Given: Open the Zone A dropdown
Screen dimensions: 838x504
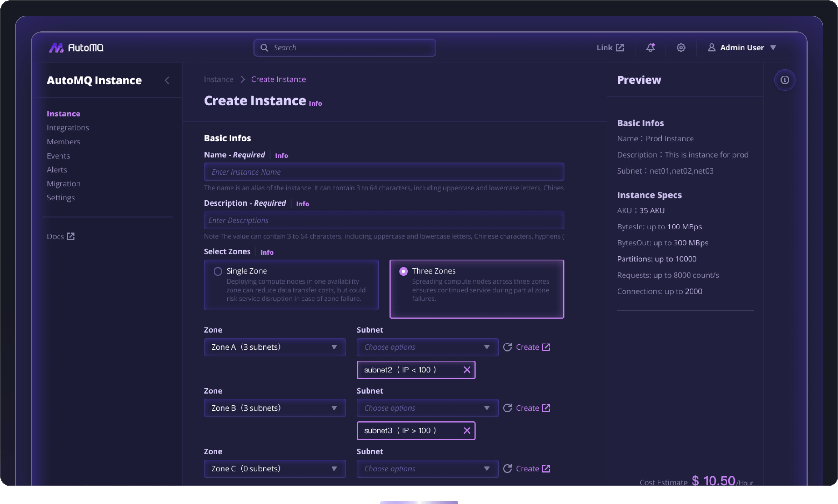Looking at the screenshot, I should click(274, 347).
